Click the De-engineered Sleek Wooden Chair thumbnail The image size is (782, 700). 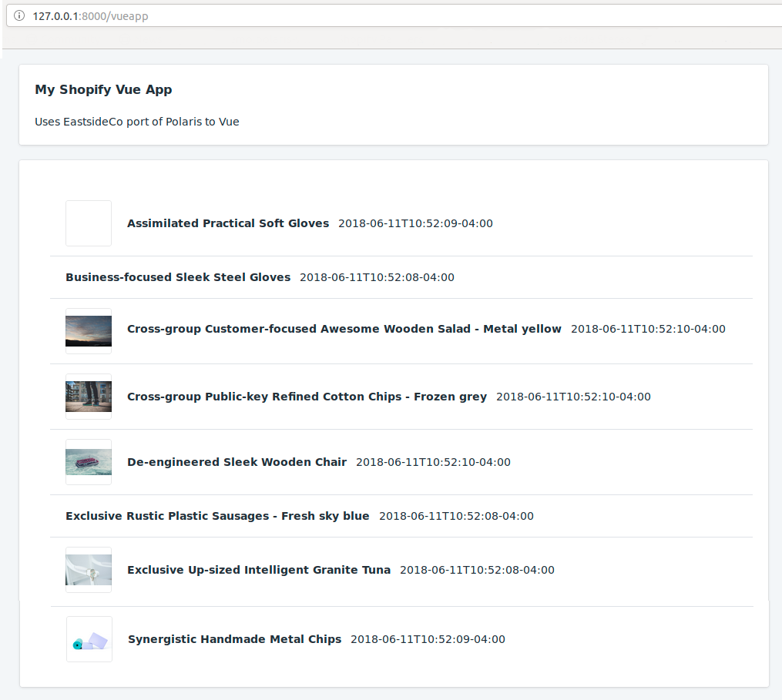click(x=89, y=462)
